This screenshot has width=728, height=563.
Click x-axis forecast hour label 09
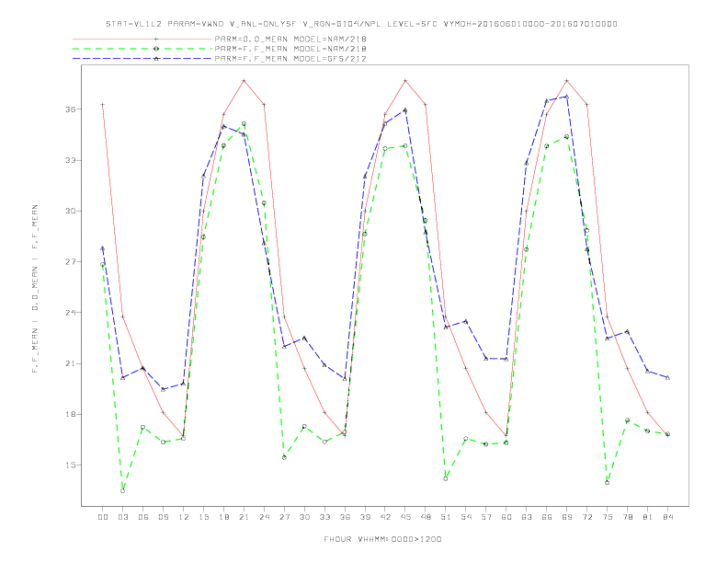click(x=163, y=517)
